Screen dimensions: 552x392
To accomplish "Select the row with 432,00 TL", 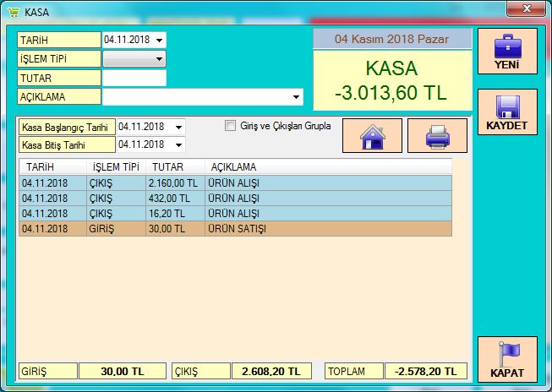I will [236, 199].
